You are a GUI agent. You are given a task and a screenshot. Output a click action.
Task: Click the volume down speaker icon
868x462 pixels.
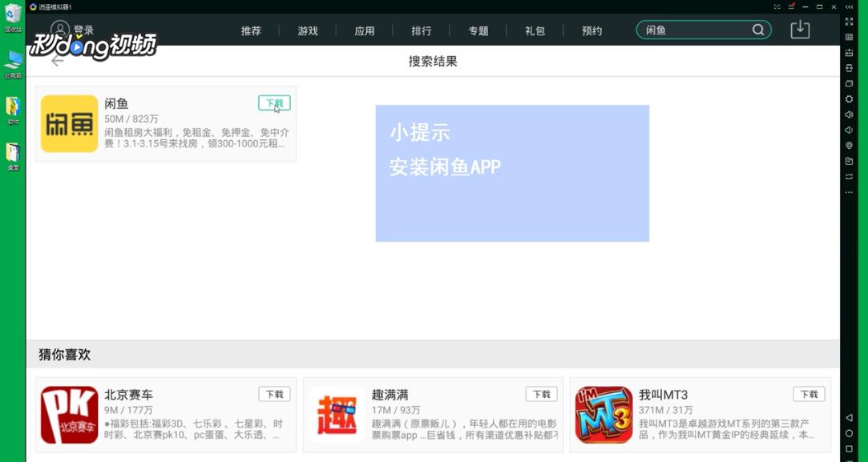pos(849,130)
